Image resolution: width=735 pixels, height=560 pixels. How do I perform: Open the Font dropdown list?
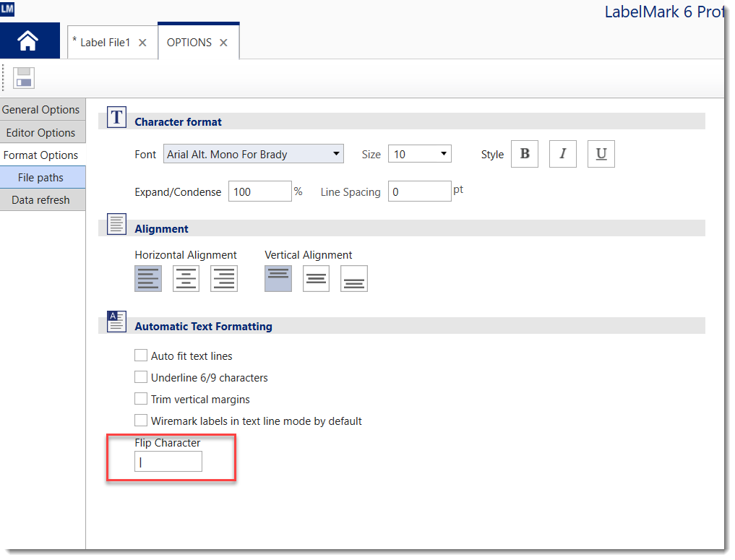(x=254, y=154)
